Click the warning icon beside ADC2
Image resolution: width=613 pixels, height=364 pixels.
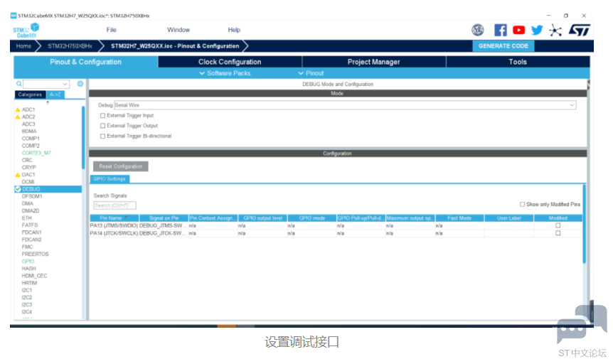18,117
